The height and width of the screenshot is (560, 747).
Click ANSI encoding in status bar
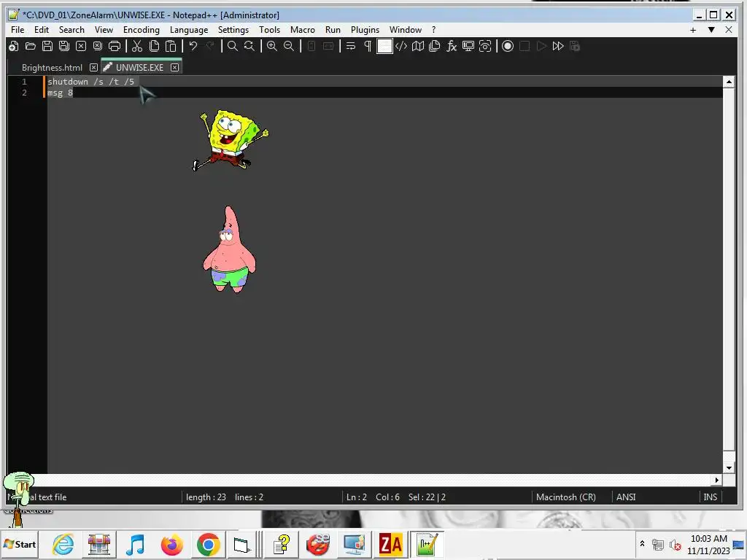[x=626, y=497]
